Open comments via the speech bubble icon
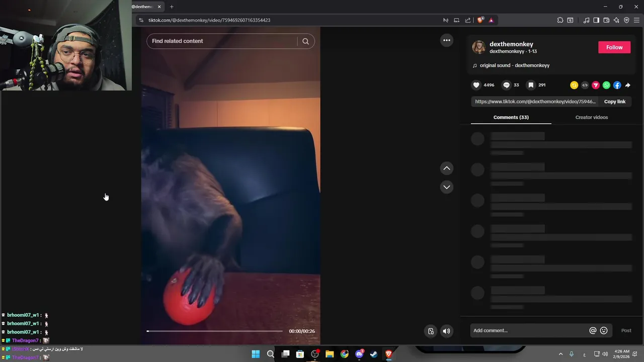 (x=507, y=85)
